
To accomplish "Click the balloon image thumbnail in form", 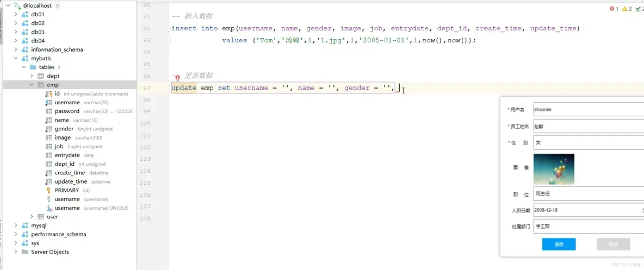I will 554,169.
